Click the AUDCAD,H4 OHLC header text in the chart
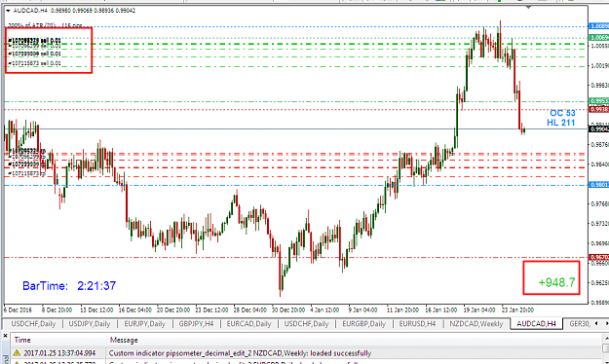Screen dimensions: 609x364 coord(74,11)
